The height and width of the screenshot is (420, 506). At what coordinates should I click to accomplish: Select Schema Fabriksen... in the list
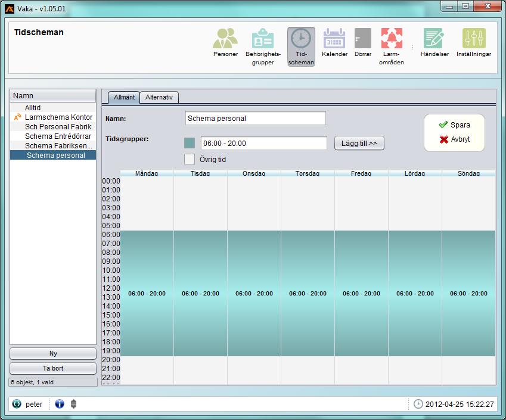point(53,146)
